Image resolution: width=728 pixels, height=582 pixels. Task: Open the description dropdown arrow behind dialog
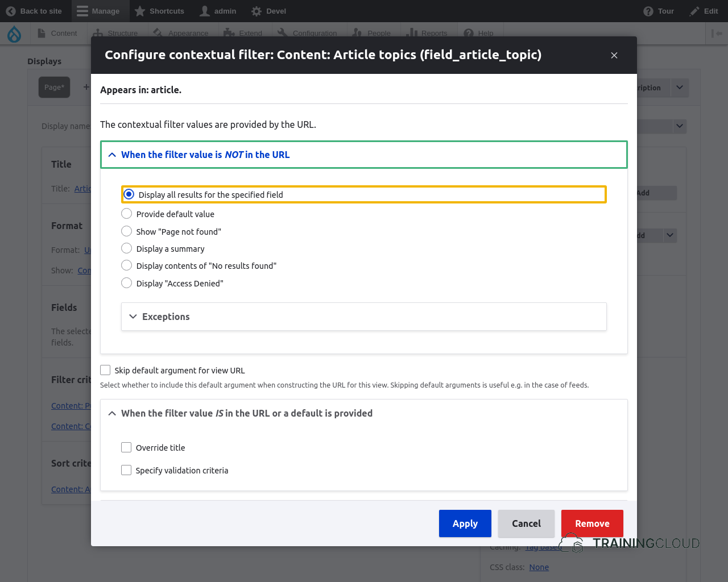pyautogui.click(x=680, y=88)
